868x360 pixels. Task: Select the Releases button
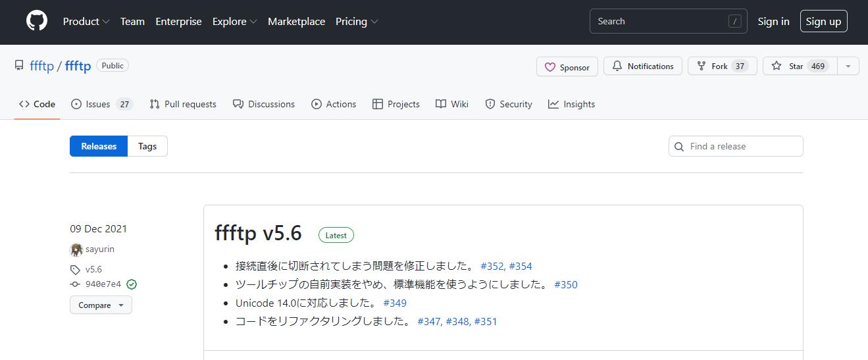tap(99, 146)
